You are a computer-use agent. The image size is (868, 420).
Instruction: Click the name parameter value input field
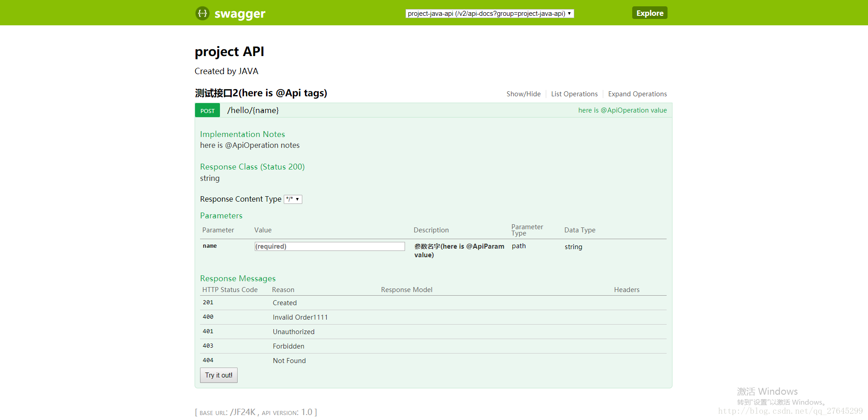point(330,246)
